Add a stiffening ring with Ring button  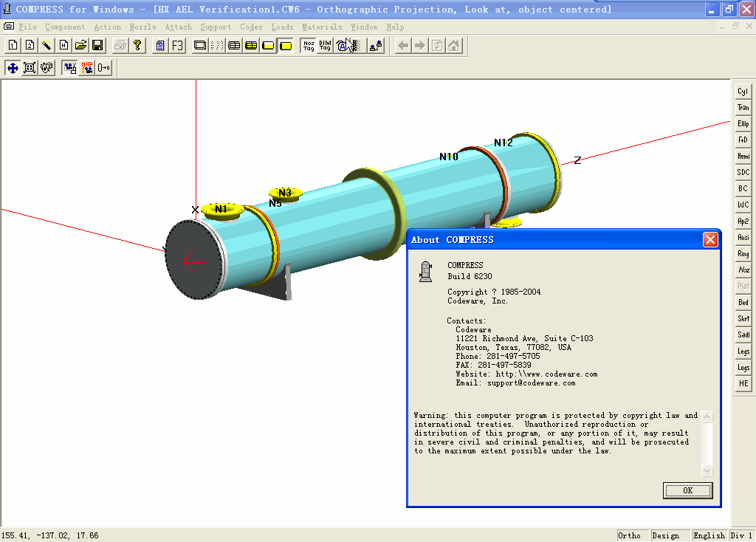(743, 253)
